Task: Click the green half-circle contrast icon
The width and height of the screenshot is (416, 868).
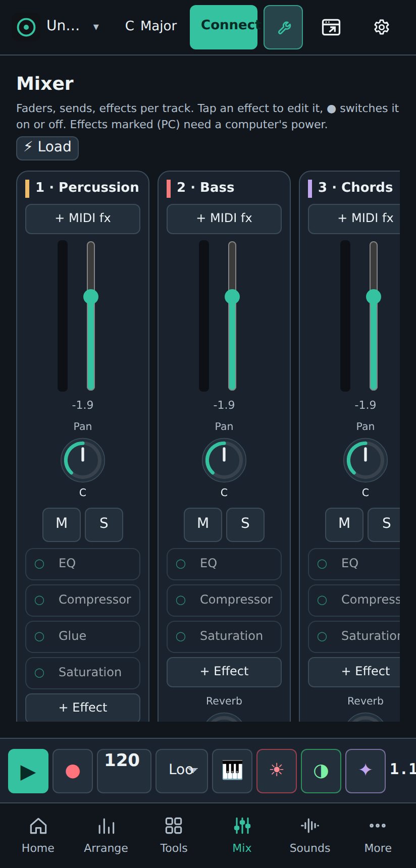Action: (321, 771)
